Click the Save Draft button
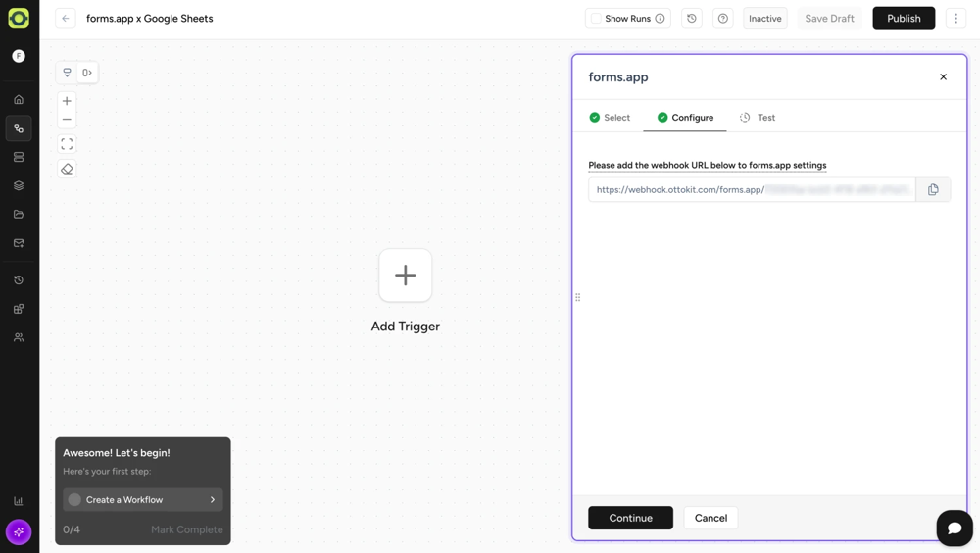Viewport: 980px width, 553px height. tap(829, 19)
